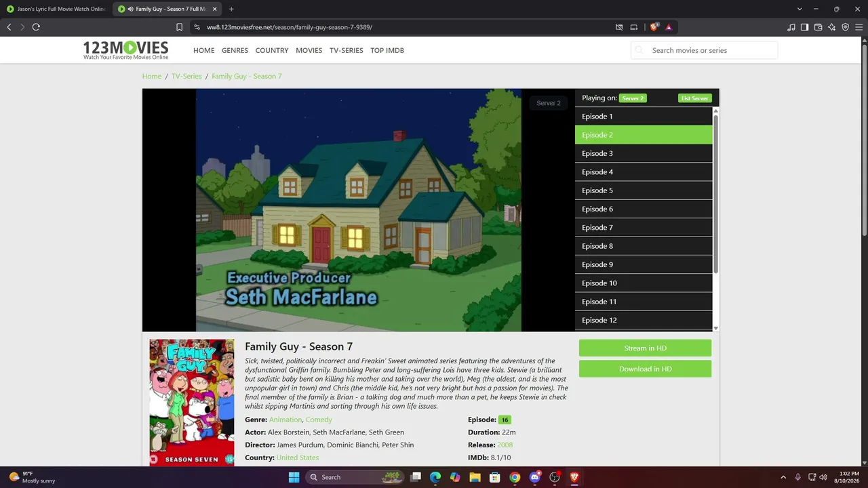
Task: Click the Stream in HD button
Action: (x=645, y=348)
